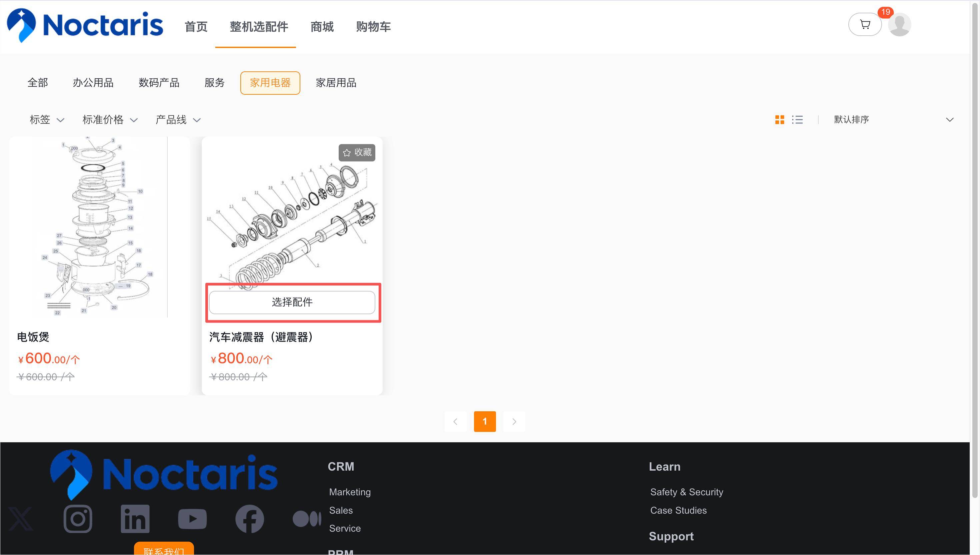980x555 pixels.
Task: Open YouTube icon in footer
Action: (192, 518)
